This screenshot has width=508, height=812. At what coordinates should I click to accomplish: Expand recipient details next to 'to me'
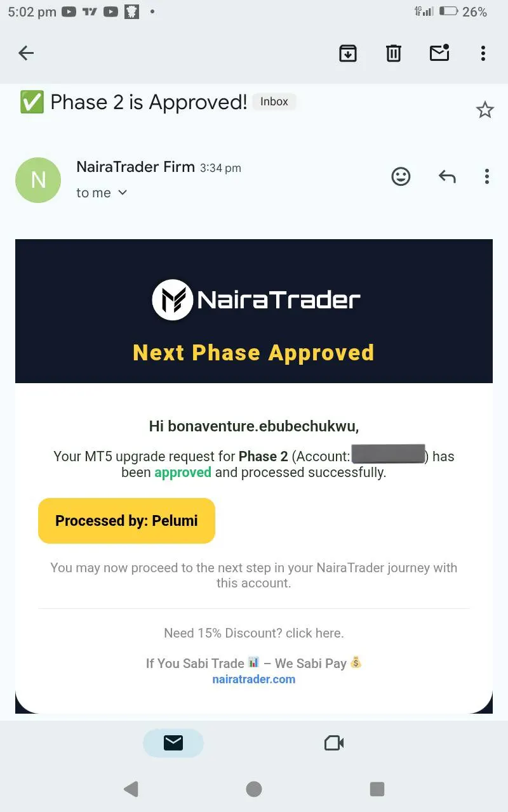pos(123,193)
